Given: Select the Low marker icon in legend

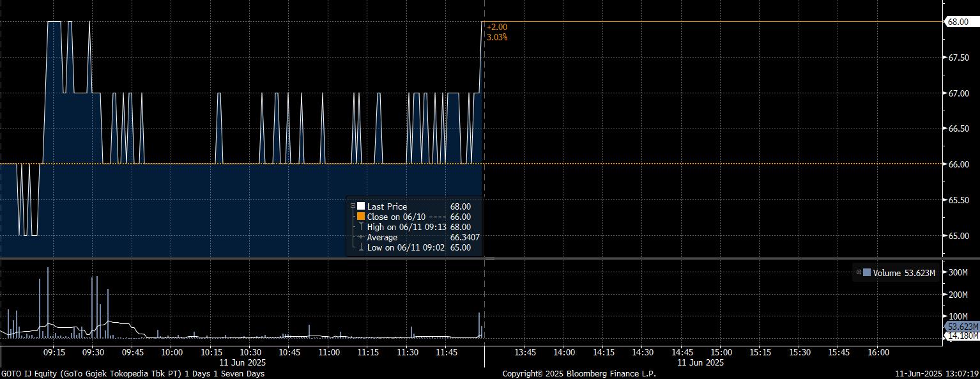Looking at the screenshot, I should pyautogui.click(x=361, y=247).
